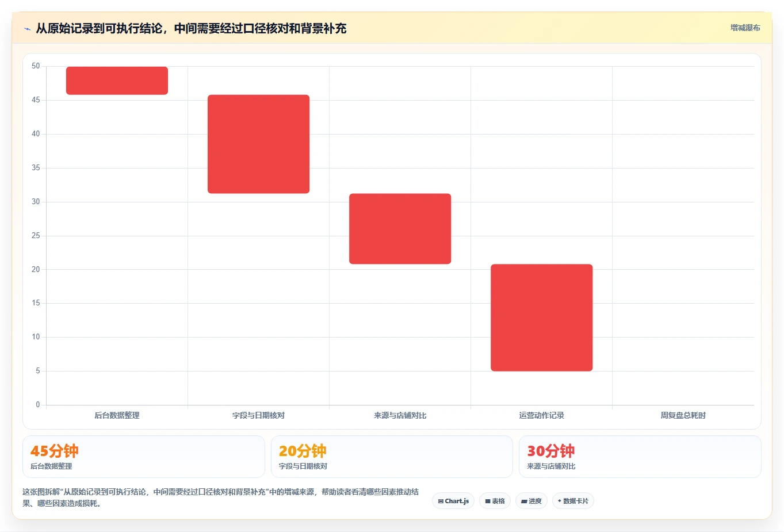784x532 pixels.
Task: Select the 来源与店铺对比 x-axis label
Action: [x=400, y=415]
